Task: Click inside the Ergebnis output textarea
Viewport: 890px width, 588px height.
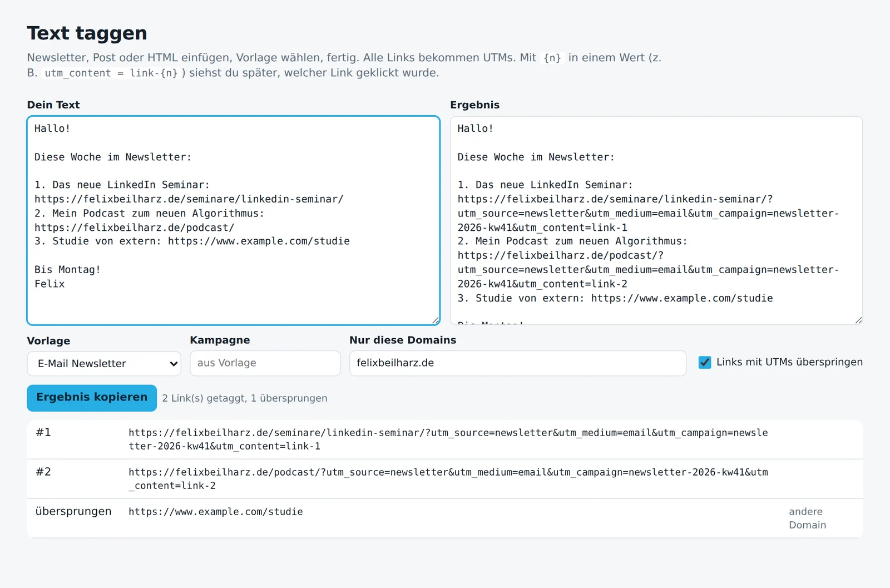Action: (x=656, y=220)
